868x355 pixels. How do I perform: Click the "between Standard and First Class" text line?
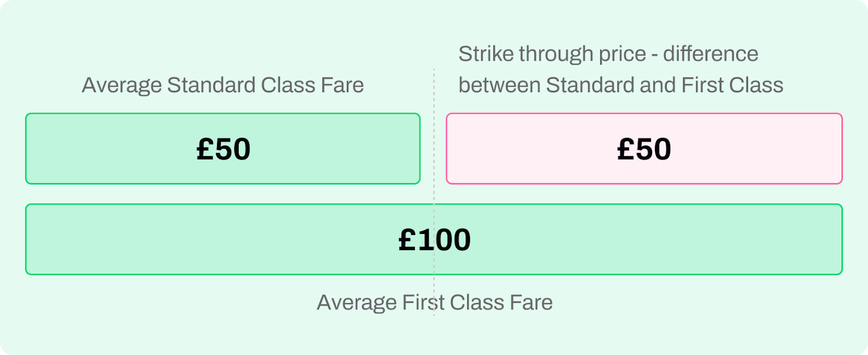click(x=621, y=85)
